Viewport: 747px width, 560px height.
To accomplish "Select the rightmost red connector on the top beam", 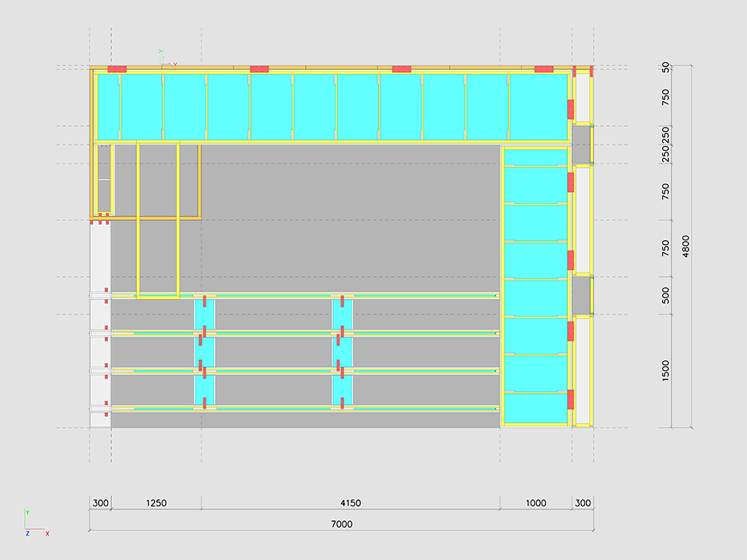I will coord(544,69).
